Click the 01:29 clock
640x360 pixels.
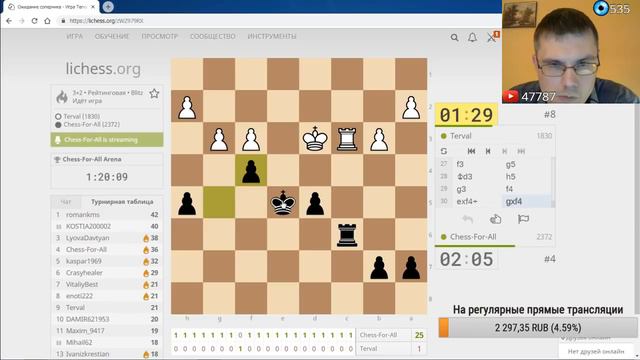[x=466, y=115]
